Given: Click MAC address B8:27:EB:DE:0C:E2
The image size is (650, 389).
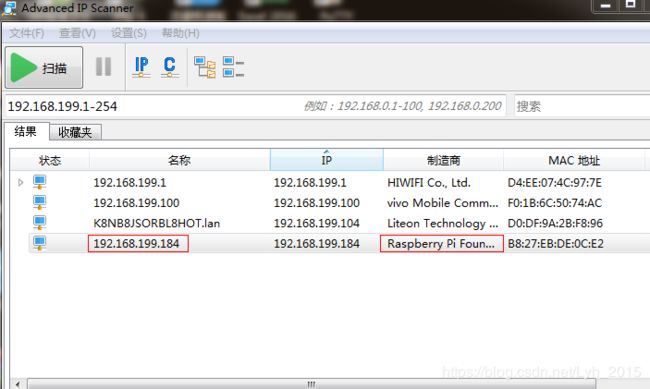Looking at the screenshot, I should pyautogui.click(x=555, y=243).
